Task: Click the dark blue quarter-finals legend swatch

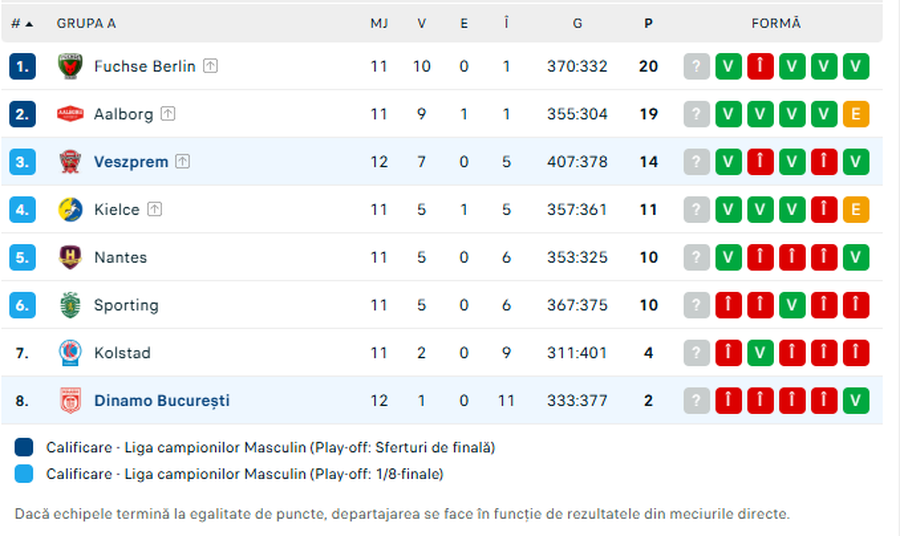Action: pyautogui.click(x=25, y=447)
